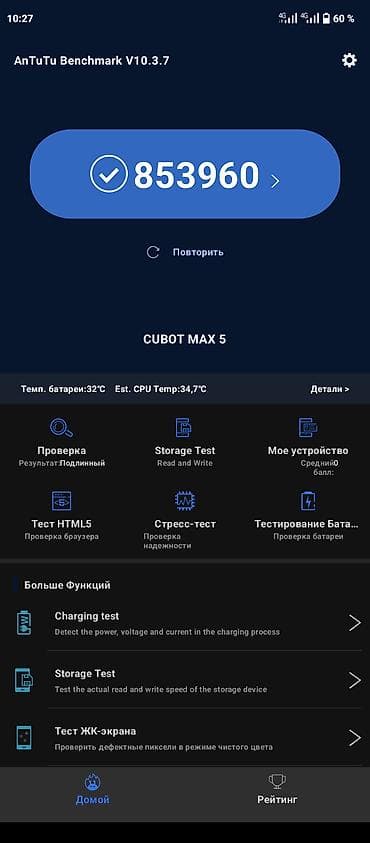The image size is (370, 843).
Task: Tap the Проверка браузера subtitle
Action: tap(61, 536)
